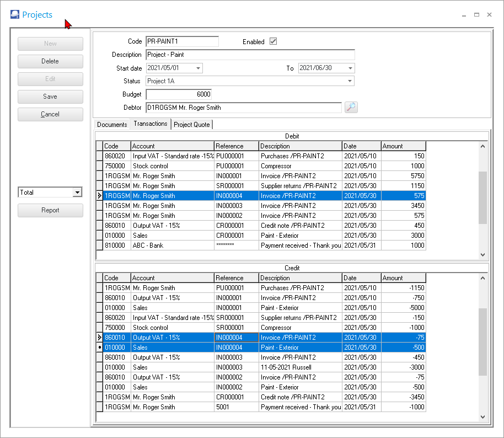
Task: Expand the Status dropdown showing Project 1A
Action: tap(350, 82)
